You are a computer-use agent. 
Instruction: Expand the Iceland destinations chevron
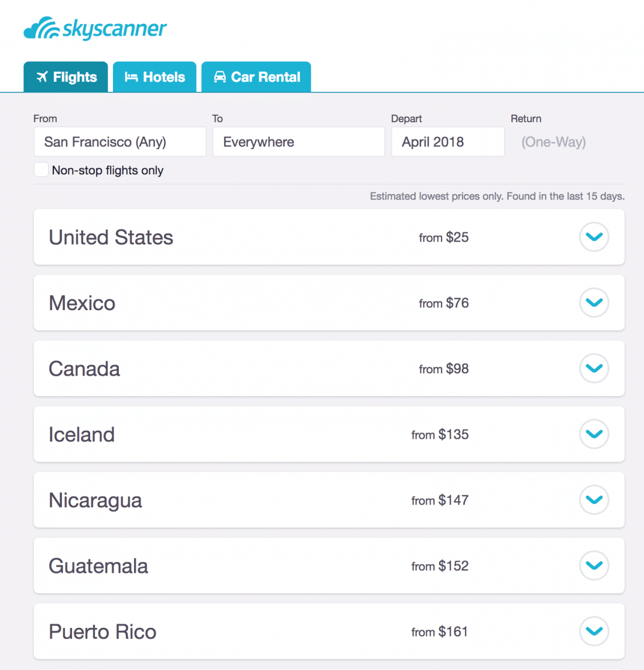pyautogui.click(x=594, y=434)
